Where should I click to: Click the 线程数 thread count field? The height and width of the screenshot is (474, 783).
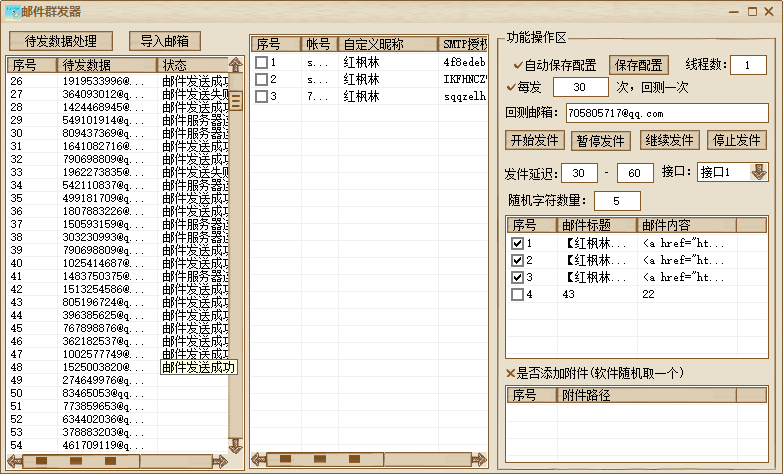(748, 65)
